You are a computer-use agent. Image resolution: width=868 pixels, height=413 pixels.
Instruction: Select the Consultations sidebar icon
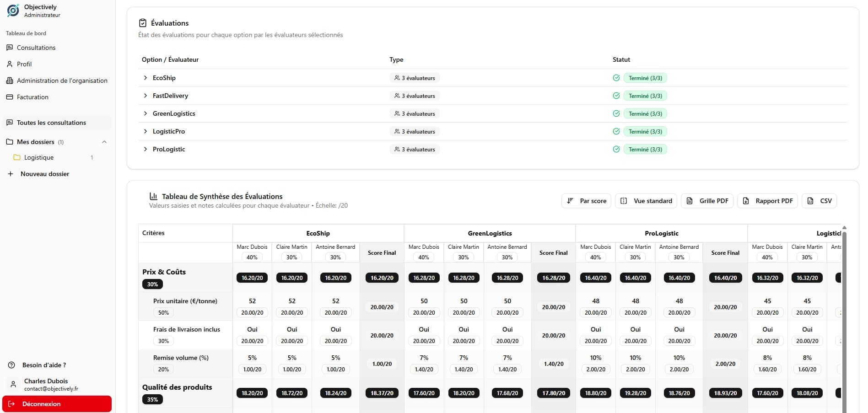point(10,48)
